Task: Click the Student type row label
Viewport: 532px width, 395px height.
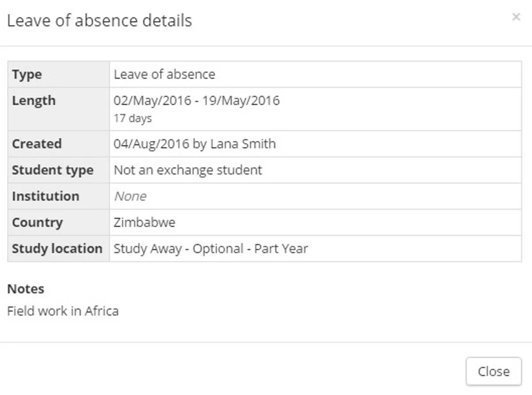Action: pos(53,170)
